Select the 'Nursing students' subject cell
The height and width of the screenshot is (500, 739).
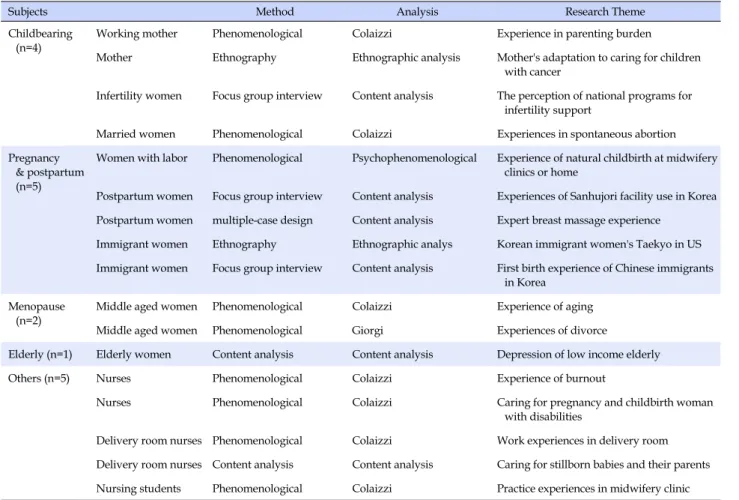[x=139, y=489]
